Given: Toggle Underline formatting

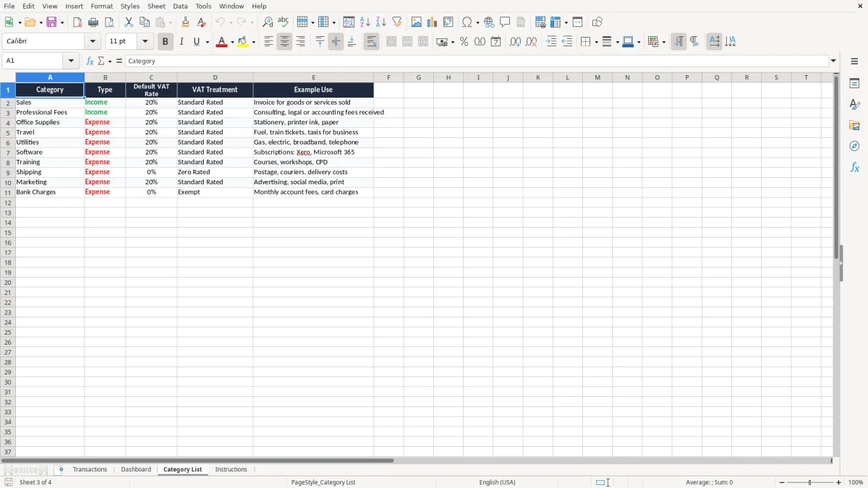Looking at the screenshot, I should 196,42.
